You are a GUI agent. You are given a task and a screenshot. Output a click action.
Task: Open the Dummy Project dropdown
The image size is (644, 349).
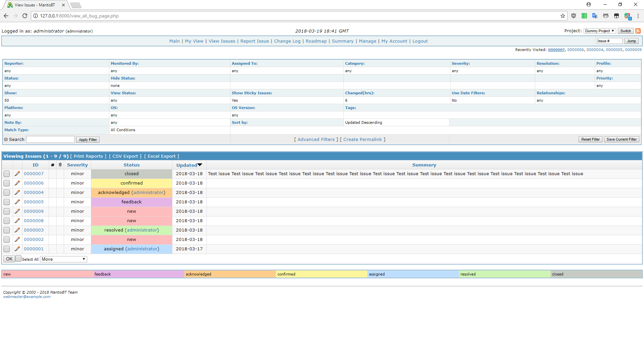[x=599, y=31]
